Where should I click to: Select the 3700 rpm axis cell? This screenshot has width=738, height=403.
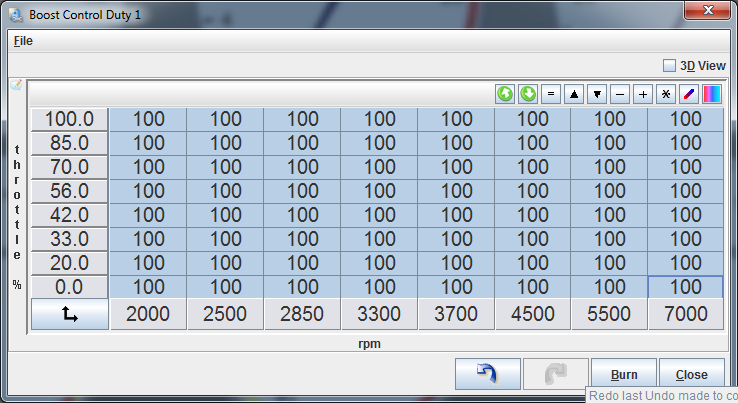[x=456, y=314]
